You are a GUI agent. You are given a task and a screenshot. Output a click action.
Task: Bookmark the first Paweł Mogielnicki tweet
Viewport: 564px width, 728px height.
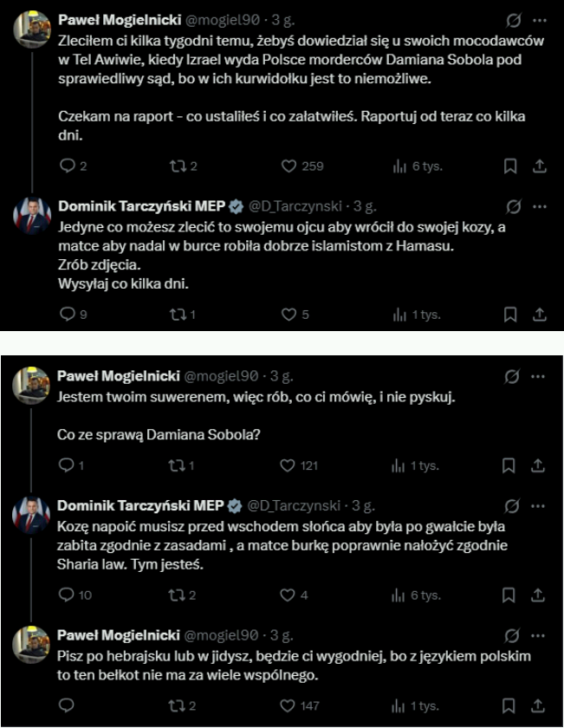tap(510, 166)
